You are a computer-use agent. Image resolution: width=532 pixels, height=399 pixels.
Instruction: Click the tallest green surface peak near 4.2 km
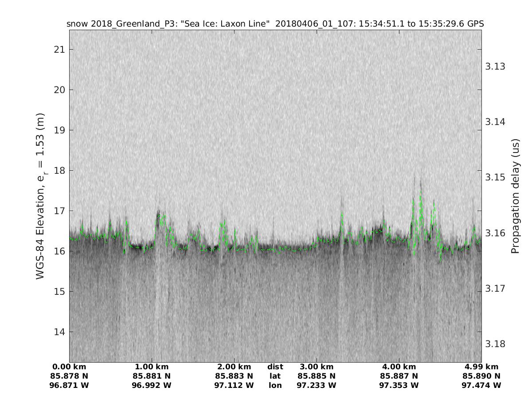click(420, 193)
